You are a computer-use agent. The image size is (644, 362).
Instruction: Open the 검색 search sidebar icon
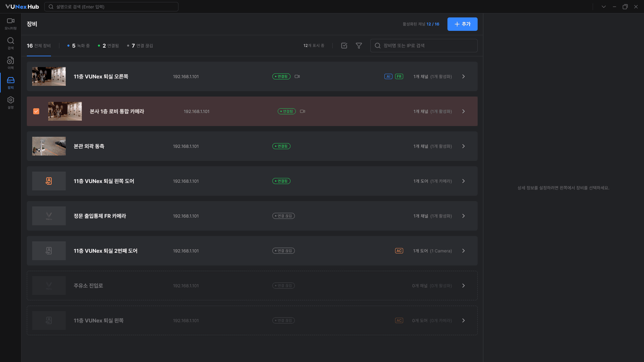click(x=11, y=44)
